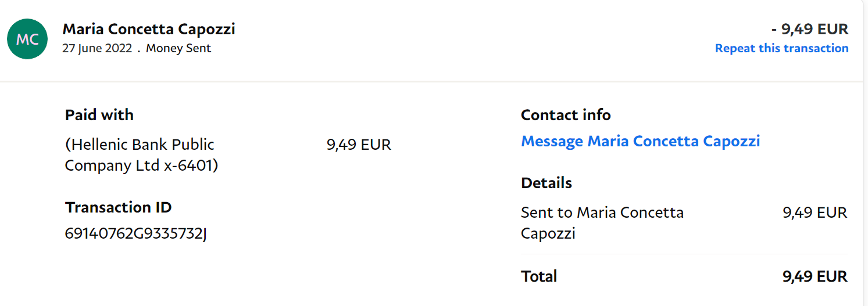The height and width of the screenshot is (306, 868).
Task: Click the 27 June 2022 date
Action: [x=97, y=48]
